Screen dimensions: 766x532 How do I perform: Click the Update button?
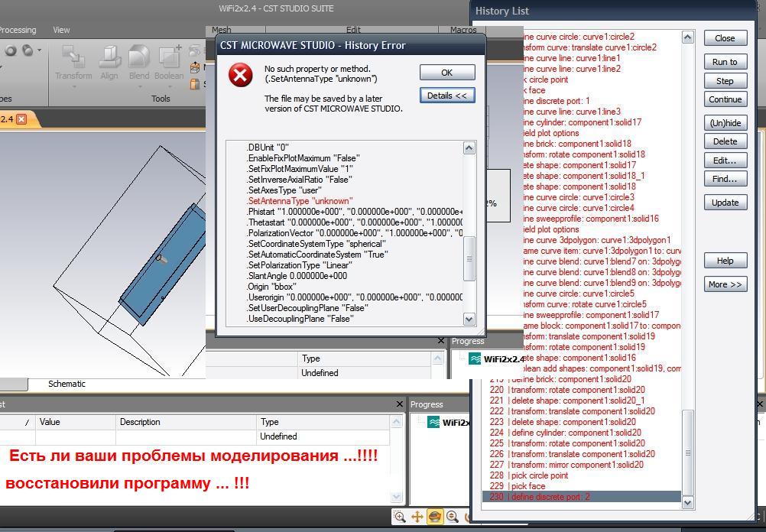725,203
